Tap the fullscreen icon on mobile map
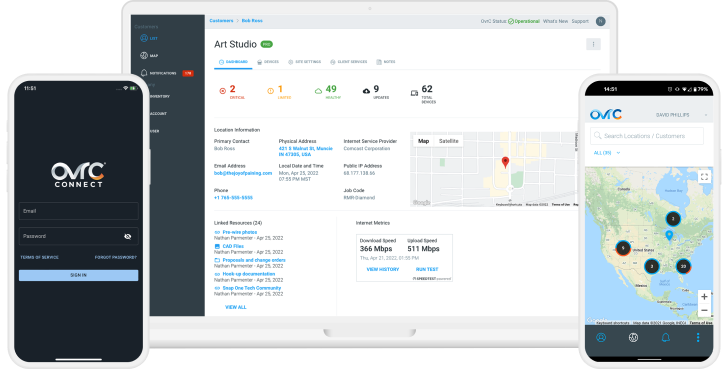The image size is (727, 369). [x=704, y=176]
